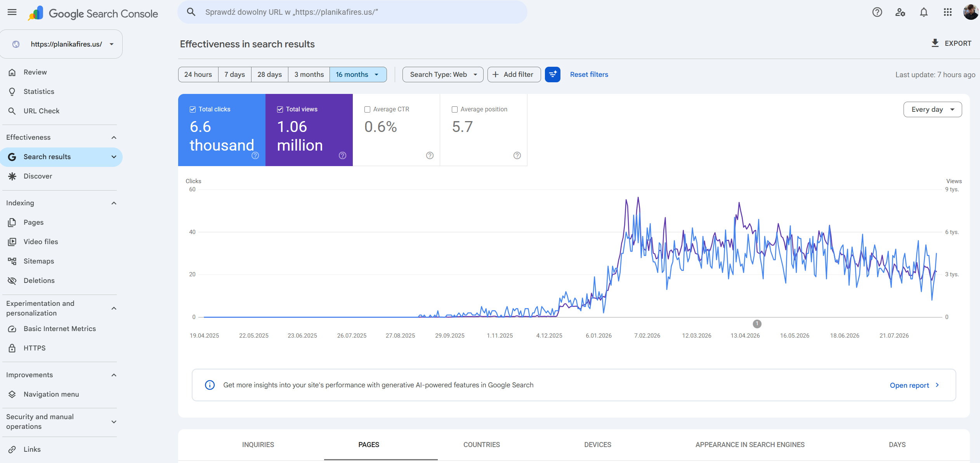Click the info icon in insights banner
The width and height of the screenshot is (980, 463).
coord(210,385)
